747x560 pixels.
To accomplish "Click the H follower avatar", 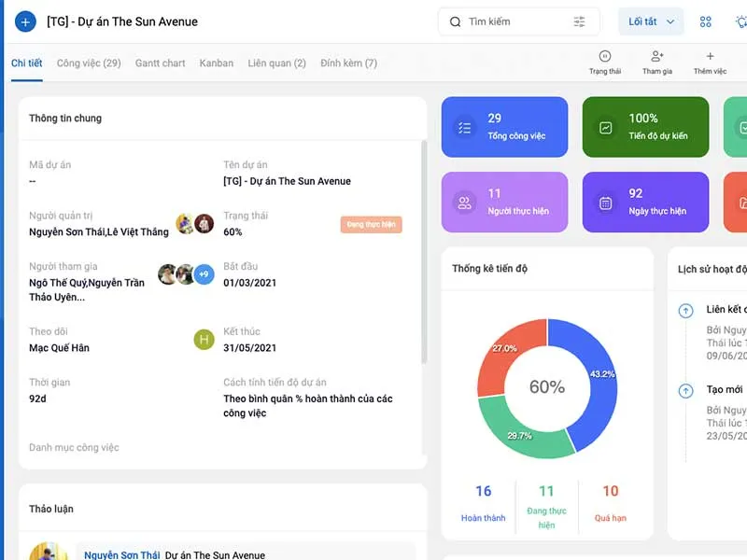I will [204, 340].
